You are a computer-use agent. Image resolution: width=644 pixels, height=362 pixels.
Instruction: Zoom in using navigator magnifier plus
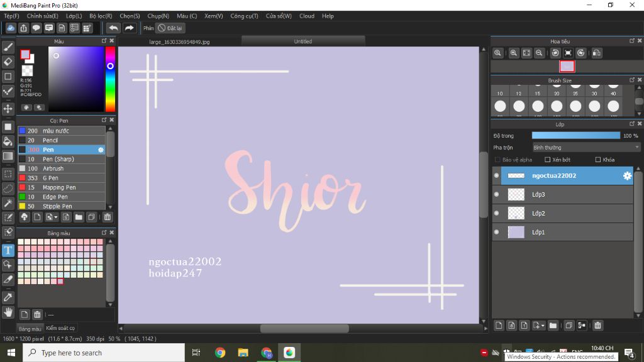tap(513, 53)
